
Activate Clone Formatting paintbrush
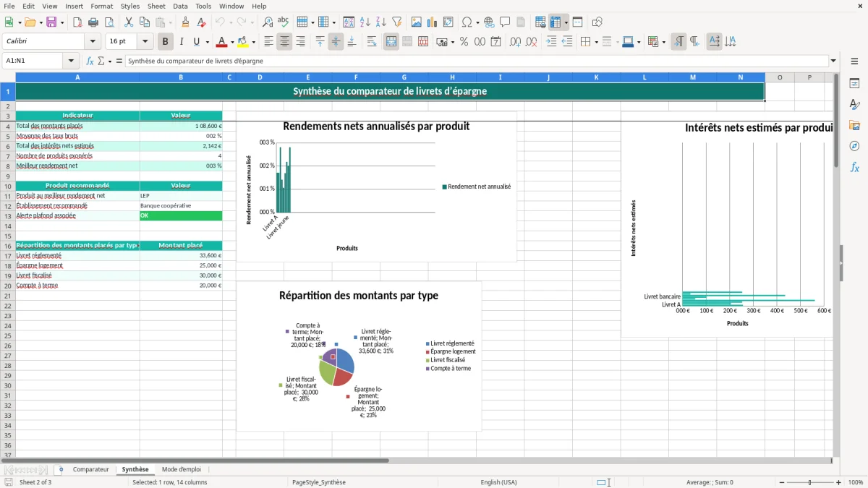(186, 22)
